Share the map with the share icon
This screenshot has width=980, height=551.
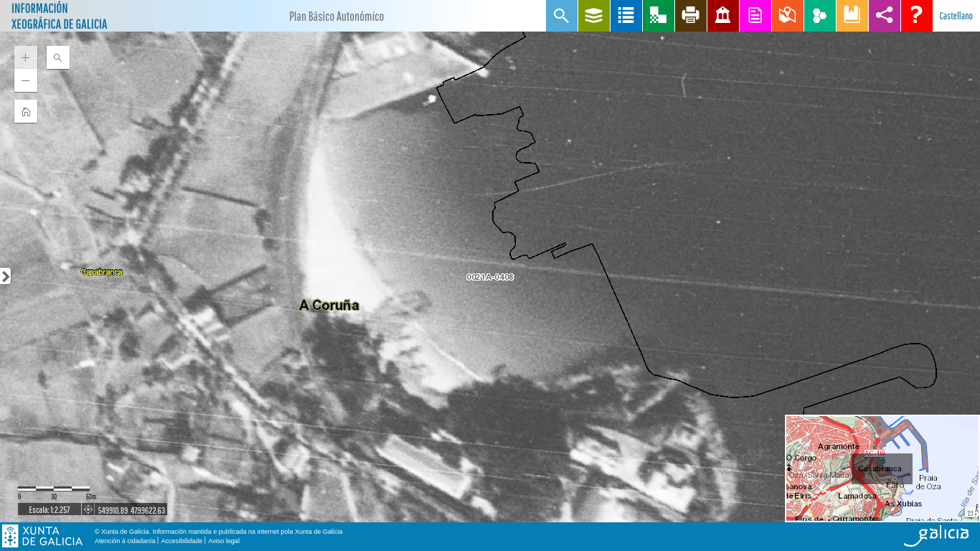(x=885, y=16)
